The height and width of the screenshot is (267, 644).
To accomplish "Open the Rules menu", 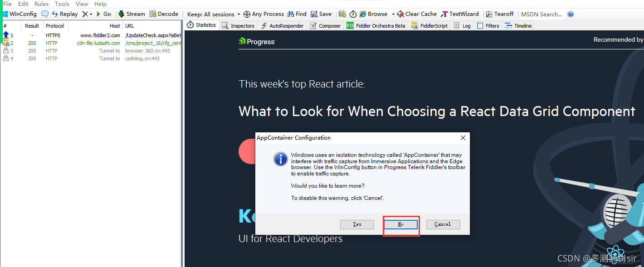I will (x=41, y=4).
